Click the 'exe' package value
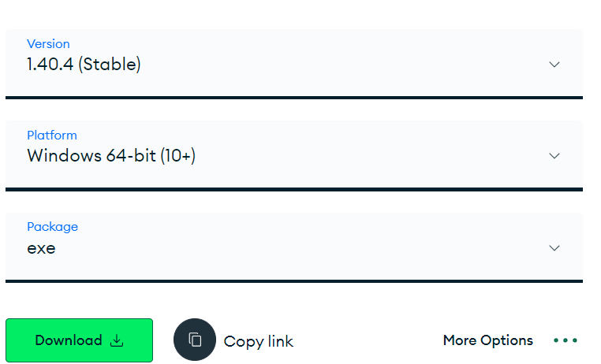 point(41,249)
